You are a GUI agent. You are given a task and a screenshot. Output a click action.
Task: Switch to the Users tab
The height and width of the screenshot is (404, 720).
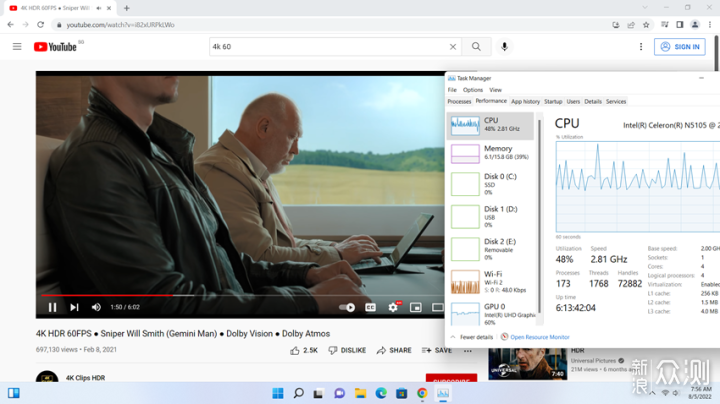[573, 101]
